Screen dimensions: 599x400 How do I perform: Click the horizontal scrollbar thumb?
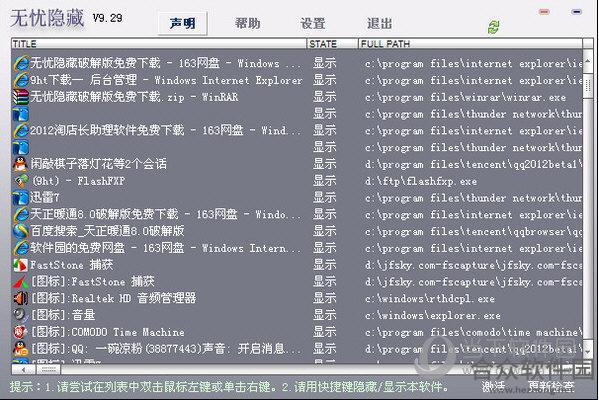[49, 369]
